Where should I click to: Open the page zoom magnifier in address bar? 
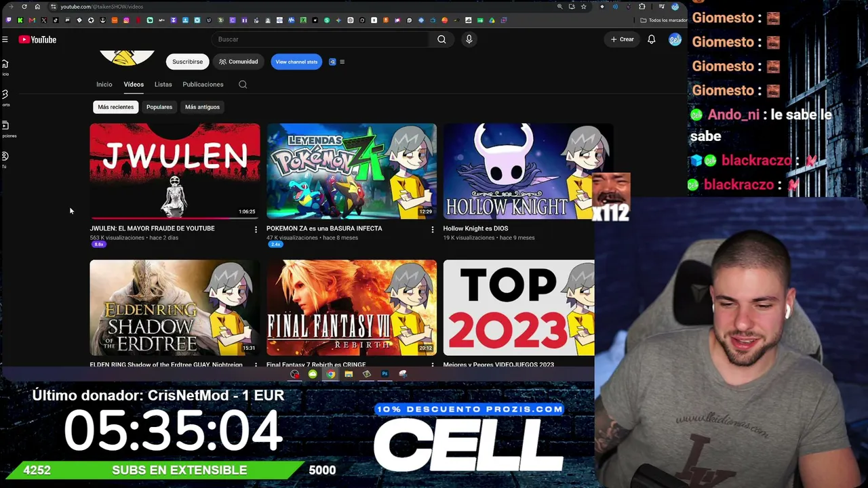(559, 7)
